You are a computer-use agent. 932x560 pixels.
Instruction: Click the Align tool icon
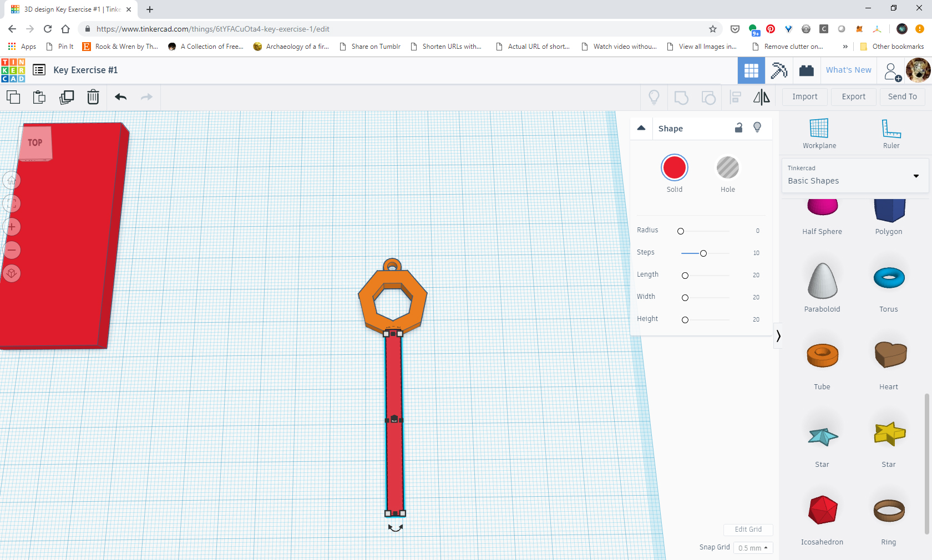tap(736, 97)
